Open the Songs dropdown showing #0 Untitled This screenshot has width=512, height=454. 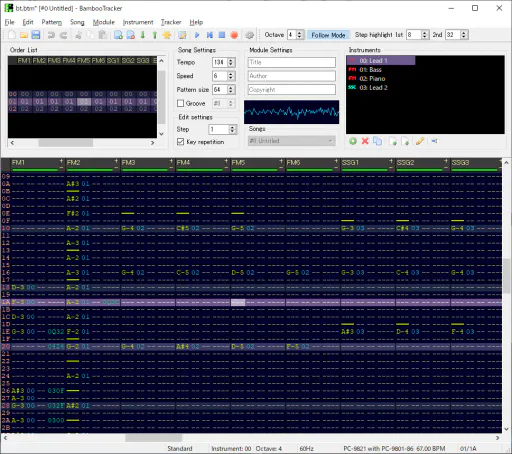(291, 141)
